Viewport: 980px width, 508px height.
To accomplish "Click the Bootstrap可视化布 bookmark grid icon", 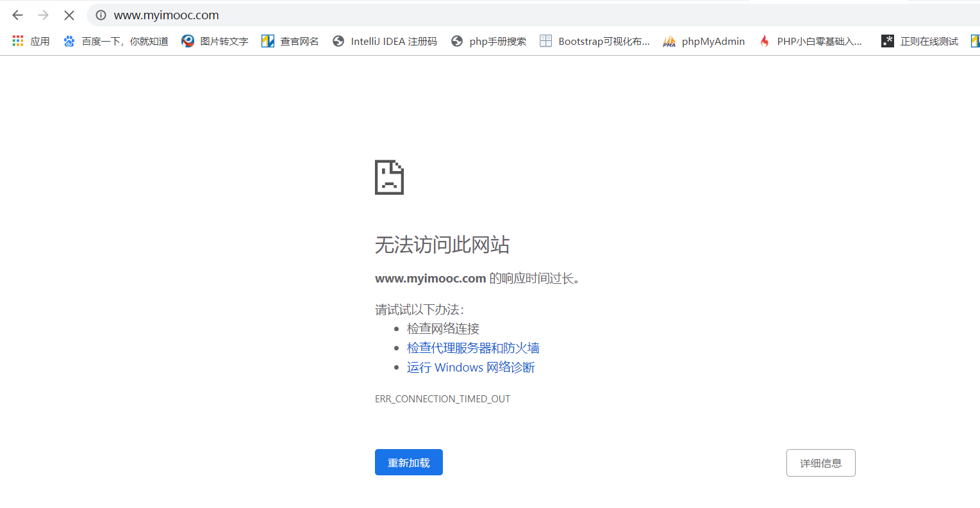I will point(546,41).
